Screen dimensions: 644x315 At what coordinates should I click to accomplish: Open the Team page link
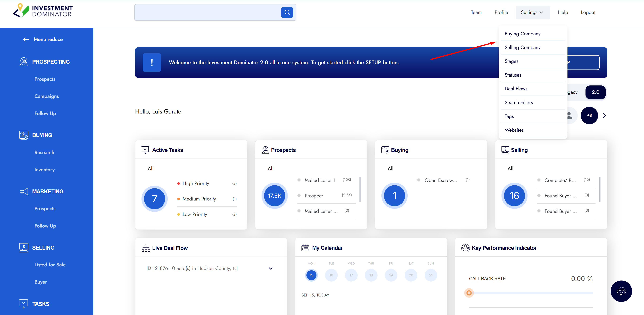tap(476, 12)
